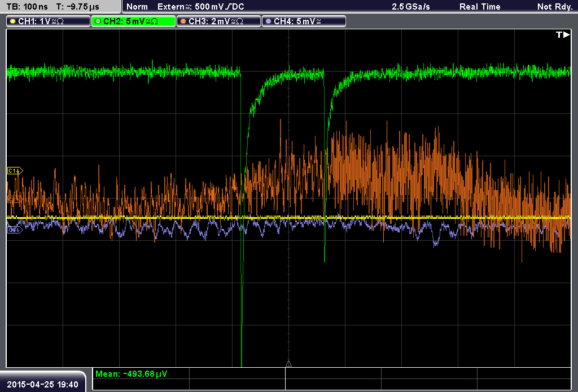Image resolution: width=578 pixels, height=392 pixels.
Task: Select the CH4 5 mV channel tab
Action: 304,21
